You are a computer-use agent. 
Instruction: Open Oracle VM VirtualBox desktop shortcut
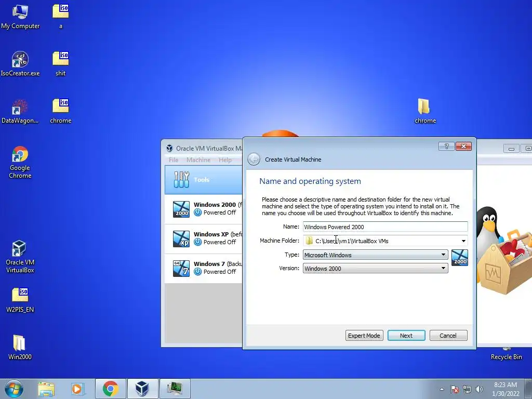click(20, 257)
